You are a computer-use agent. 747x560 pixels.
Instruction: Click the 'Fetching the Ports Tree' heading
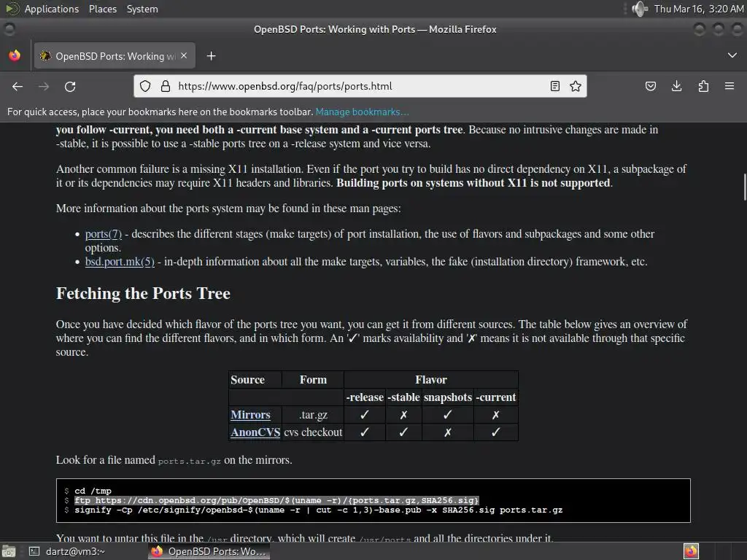pyautogui.click(x=143, y=293)
